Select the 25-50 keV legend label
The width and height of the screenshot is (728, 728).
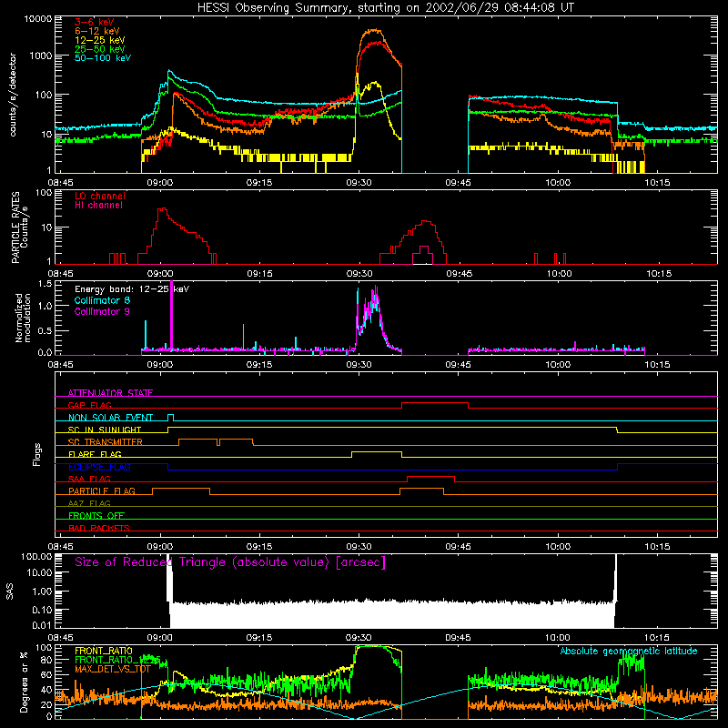pos(100,49)
